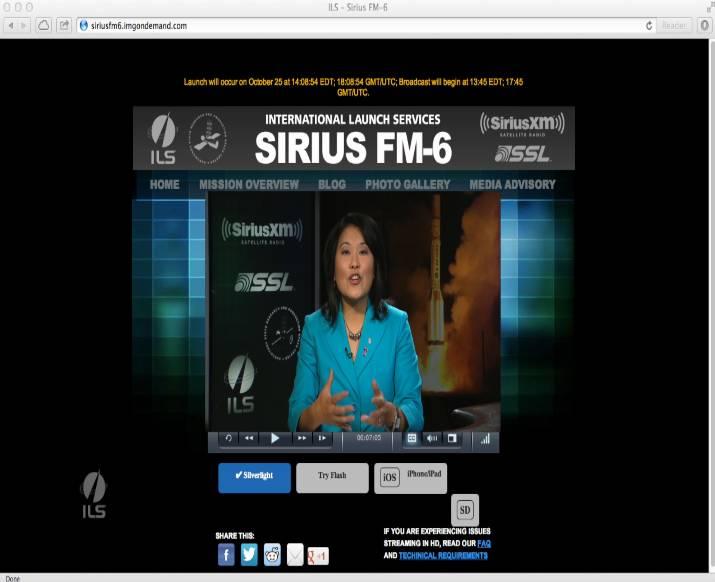Click the SiriusXM logo in the banner
This screenshot has width=715, height=582.
(523, 124)
